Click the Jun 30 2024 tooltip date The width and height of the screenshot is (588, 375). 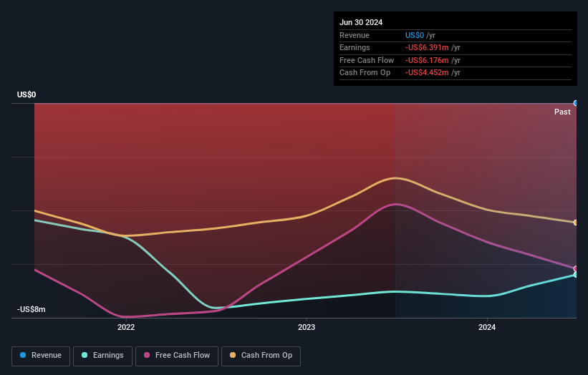coord(361,22)
